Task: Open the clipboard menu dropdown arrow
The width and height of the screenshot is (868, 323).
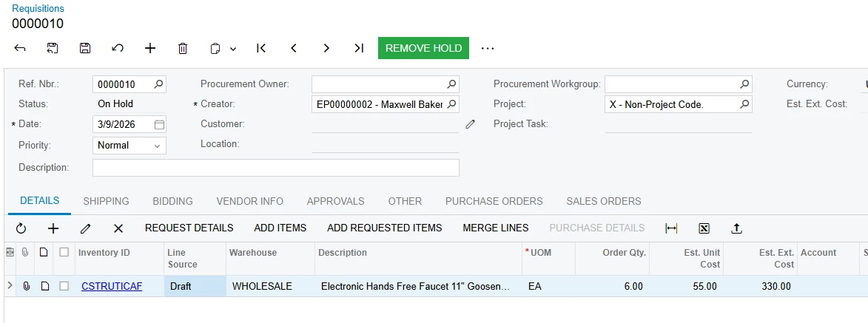Action: (233, 49)
